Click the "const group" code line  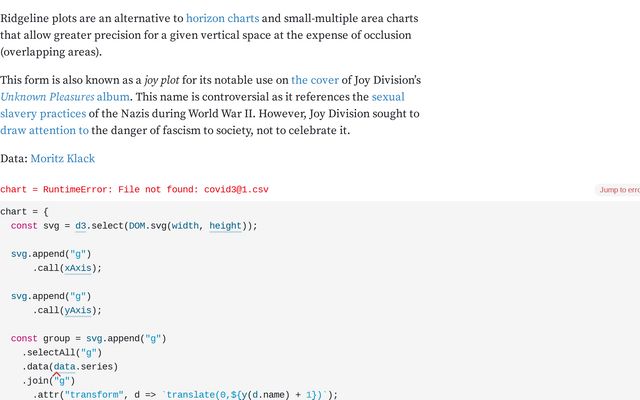click(x=88, y=338)
